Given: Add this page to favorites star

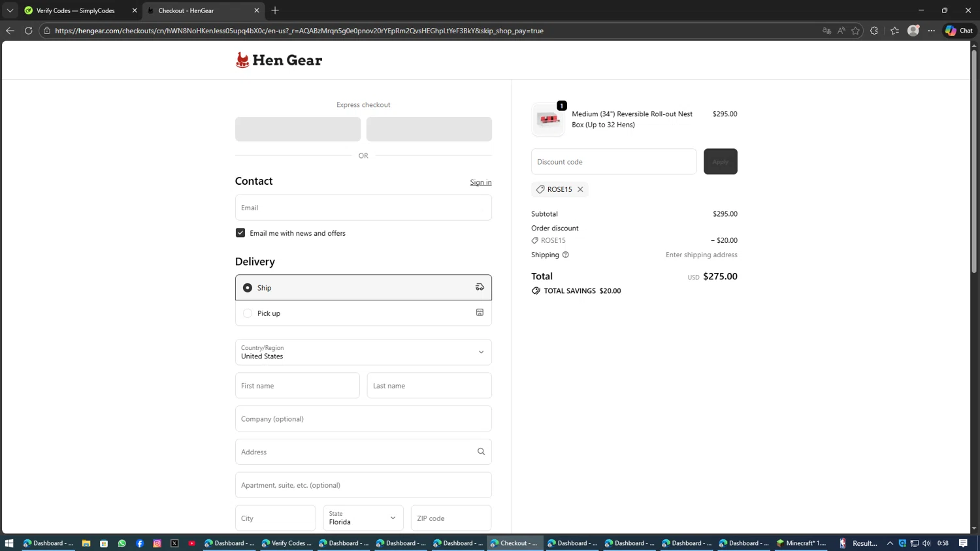Looking at the screenshot, I should click(x=856, y=31).
